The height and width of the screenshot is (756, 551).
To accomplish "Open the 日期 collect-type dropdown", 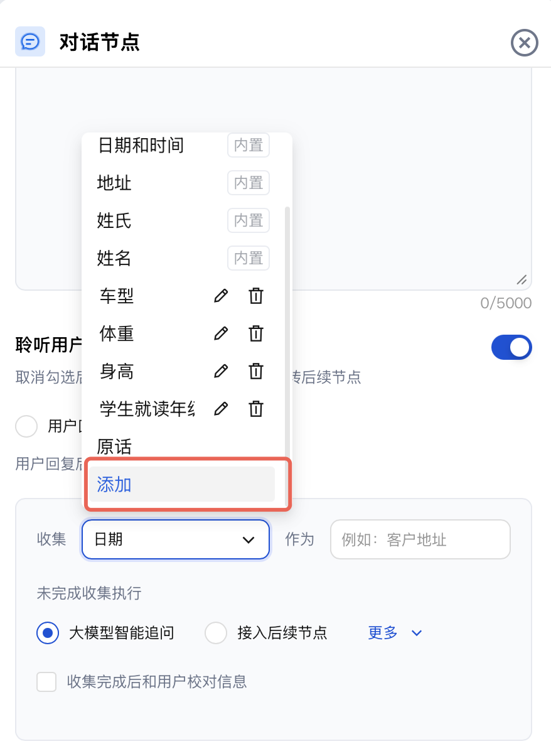I will pos(176,539).
